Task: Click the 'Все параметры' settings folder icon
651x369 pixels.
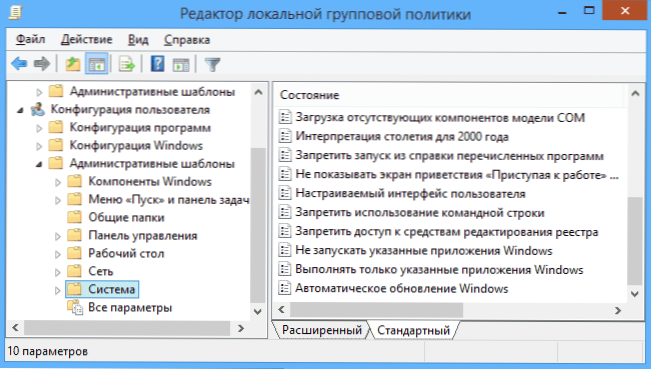Action: (x=75, y=308)
